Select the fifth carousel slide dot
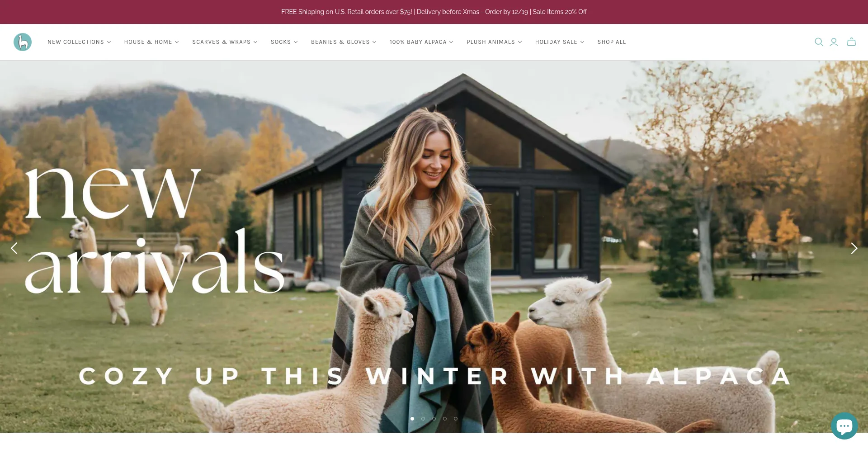This screenshot has width=868, height=449. pyautogui.click(x=456, y=419)
